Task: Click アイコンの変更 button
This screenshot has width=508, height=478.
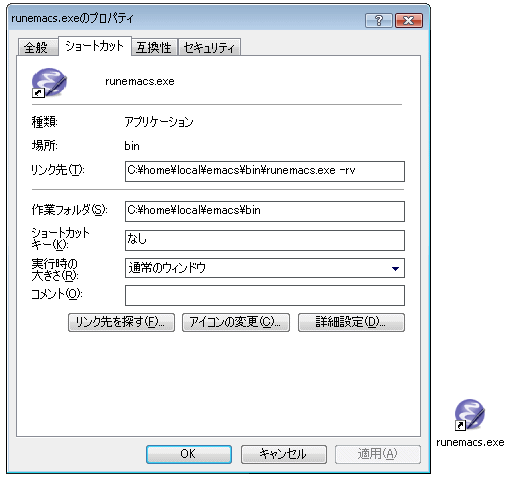Action: pyautogui.click(x=236, y=322)
